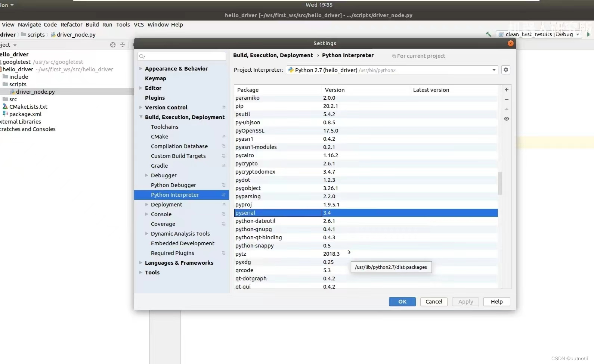594x364 pixels.
Task: Expand the Version Control settings group
Action: [141, 108]
